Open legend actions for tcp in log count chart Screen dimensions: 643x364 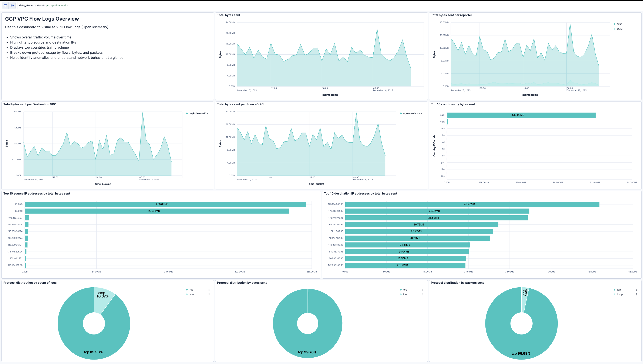point(209,289)
